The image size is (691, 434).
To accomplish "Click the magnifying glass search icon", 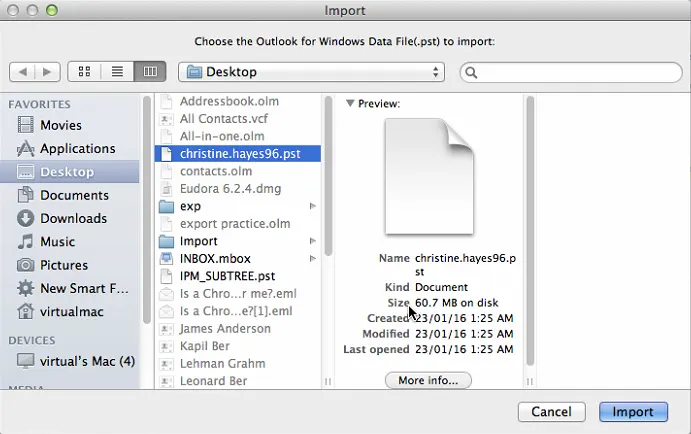I will [x=471, y=73].
